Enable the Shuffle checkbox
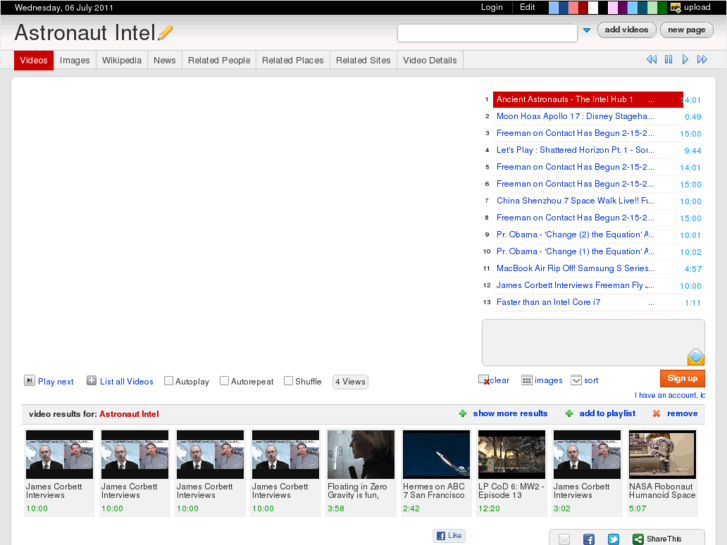 [x=288, y=381]
